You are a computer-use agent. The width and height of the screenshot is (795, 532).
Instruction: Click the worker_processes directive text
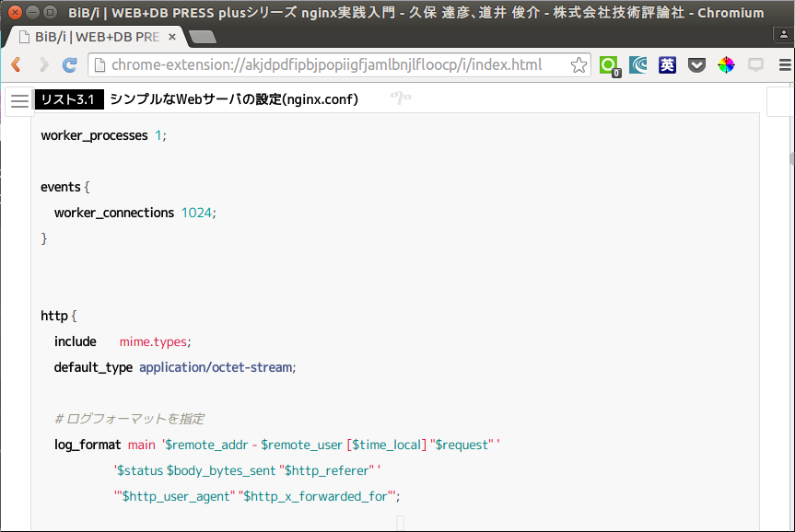[94, 136]
